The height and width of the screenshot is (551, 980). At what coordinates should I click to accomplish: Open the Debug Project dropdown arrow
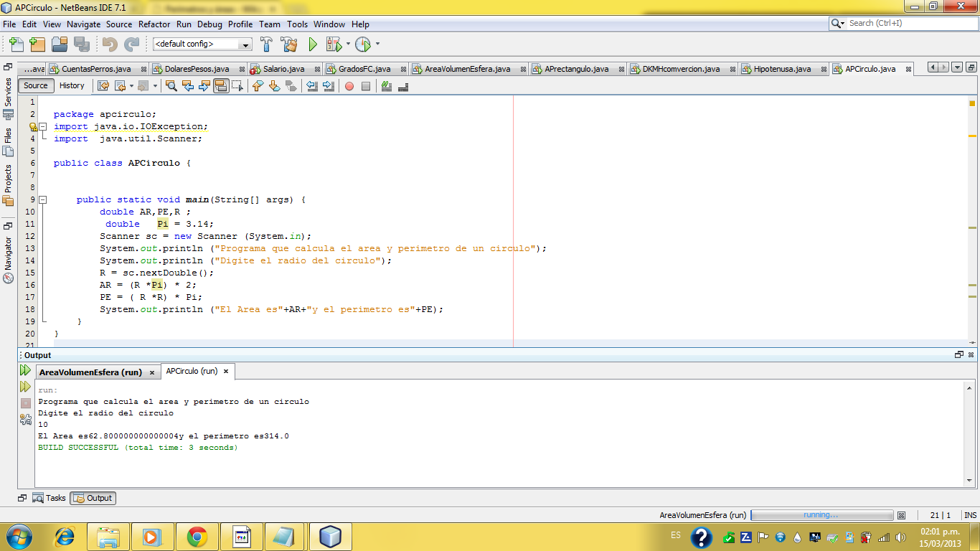(x=348, y=44)
